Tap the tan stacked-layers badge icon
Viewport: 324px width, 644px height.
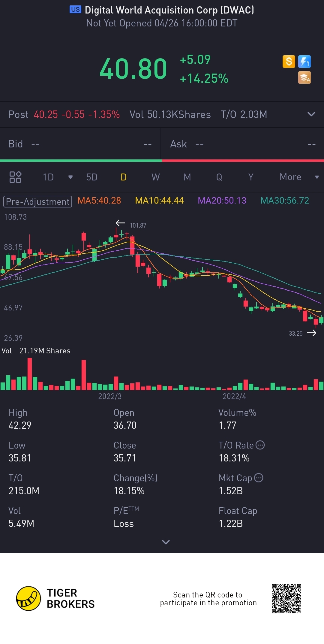304,77
